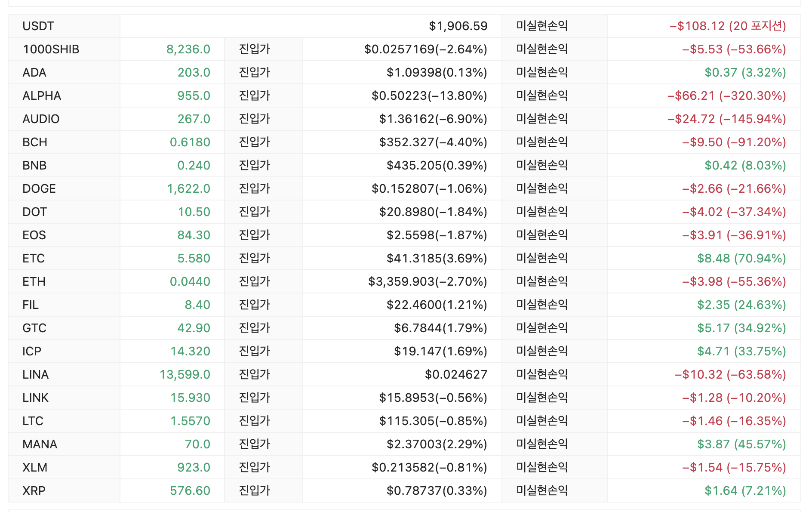Click LINK loss −$1.28 (−10.20%)

[734, 398]
